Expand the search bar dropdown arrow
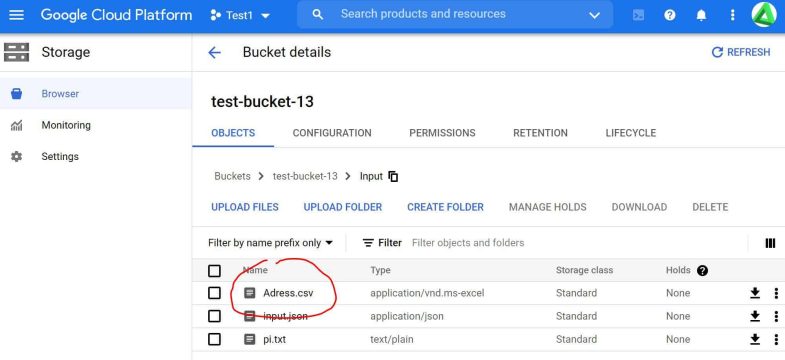 point(594,16)
